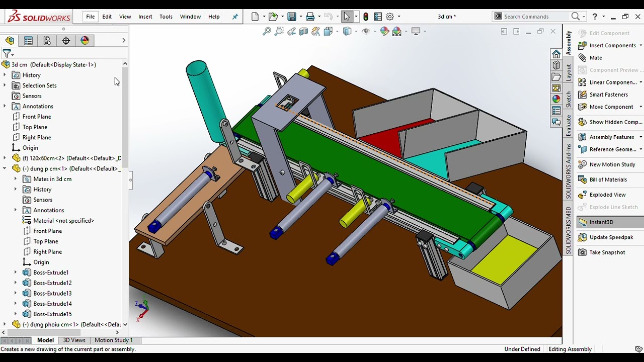
Task: Click the Rebuild traffic light icon
Action: [366, 17]
